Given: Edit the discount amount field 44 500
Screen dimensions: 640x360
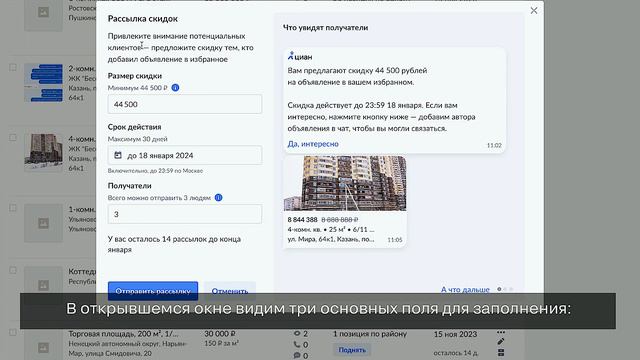Looking at the screenshot, I should [x=184, y=104].
